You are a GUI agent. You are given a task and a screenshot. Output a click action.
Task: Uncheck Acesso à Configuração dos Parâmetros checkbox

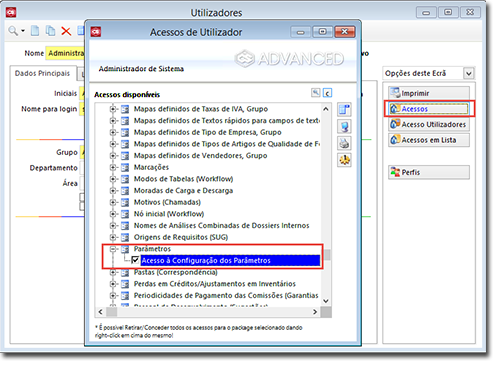coord(135,260)
